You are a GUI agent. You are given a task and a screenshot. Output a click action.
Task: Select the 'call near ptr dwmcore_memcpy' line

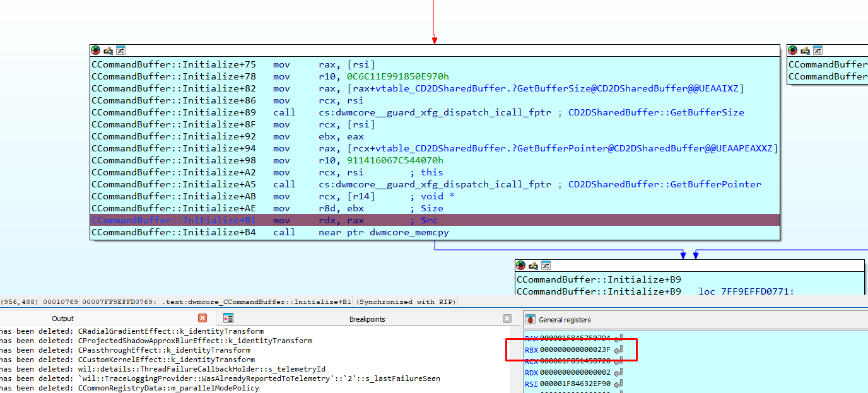tap(435, 232)
